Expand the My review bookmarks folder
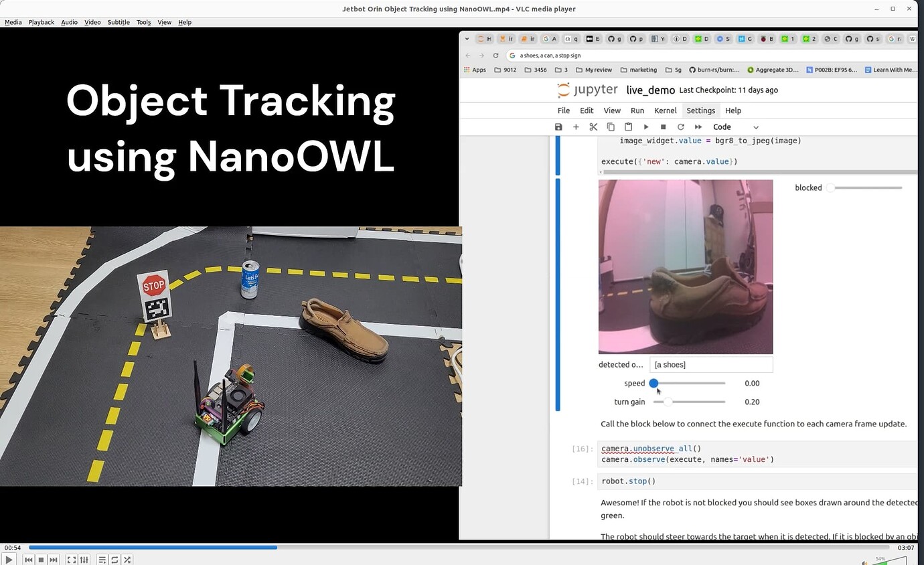 pos(593,70)
